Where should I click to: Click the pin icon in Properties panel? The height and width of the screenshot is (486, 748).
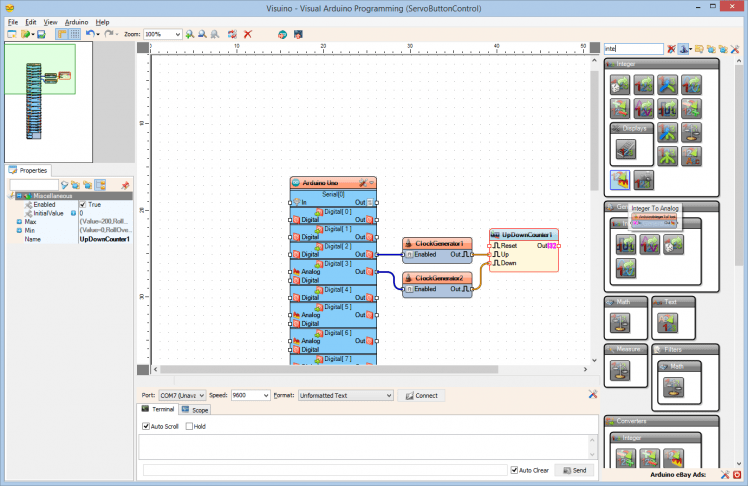click(125, 185)
